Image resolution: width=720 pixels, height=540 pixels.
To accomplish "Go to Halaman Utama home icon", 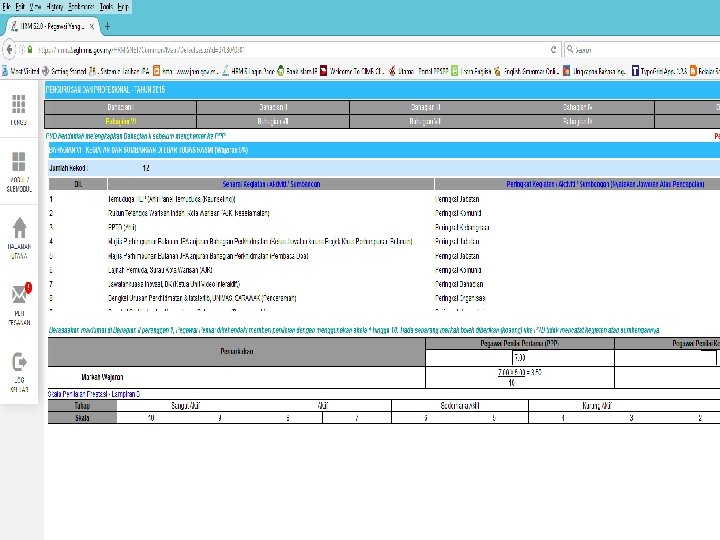I will [x=19, y=228].
